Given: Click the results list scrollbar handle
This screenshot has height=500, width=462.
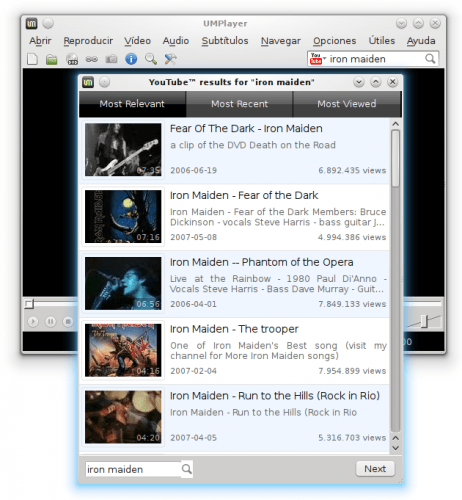Looking at the screenshot, I should coord(395,159).
